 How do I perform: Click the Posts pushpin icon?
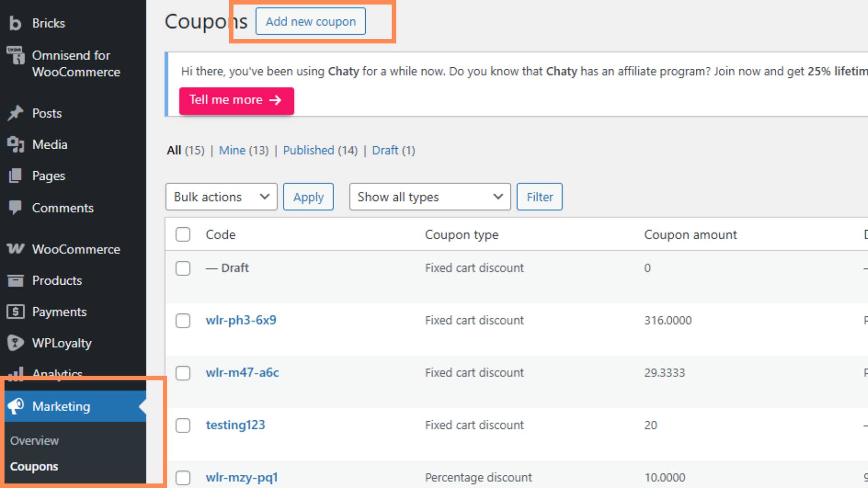pyautogui.click(x=15, y=113)
